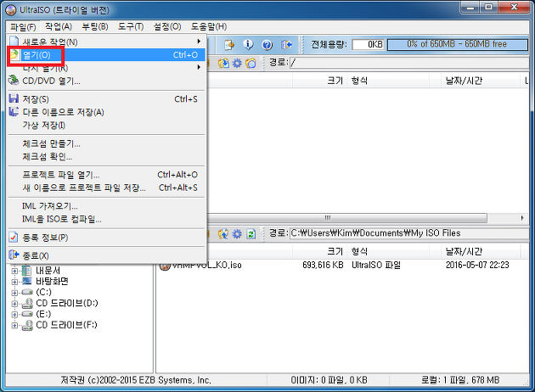Click the folder-with-arrow icon beside the "/" path

coord(223,63)
